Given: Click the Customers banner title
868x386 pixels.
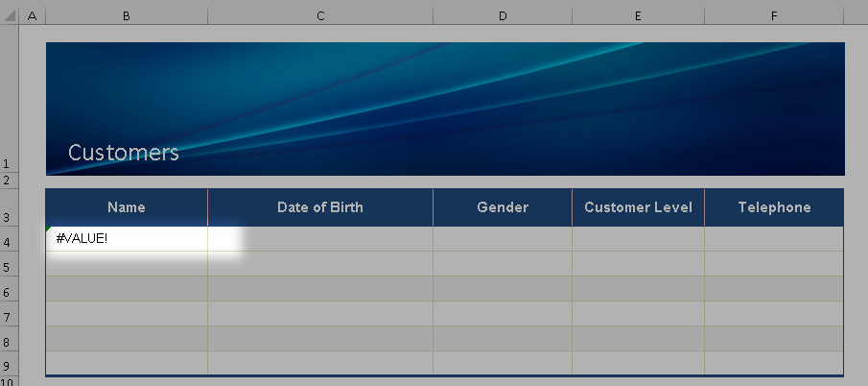Looking at the screenshot, I should tap(123, 153).
